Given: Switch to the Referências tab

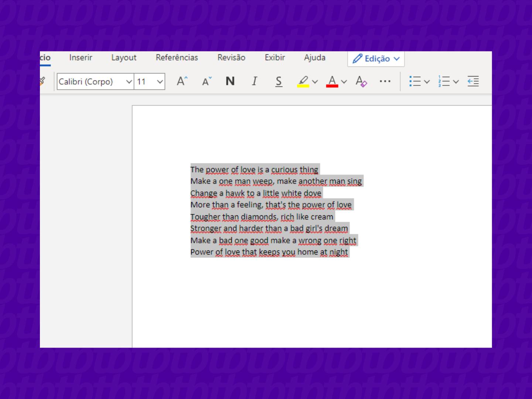Looking at the screenshot, I should (177, 58).
